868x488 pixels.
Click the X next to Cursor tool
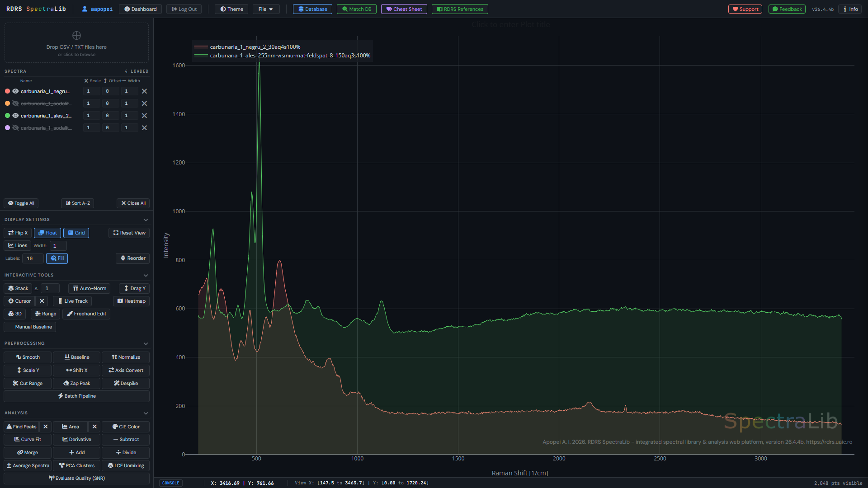[42, 301]
